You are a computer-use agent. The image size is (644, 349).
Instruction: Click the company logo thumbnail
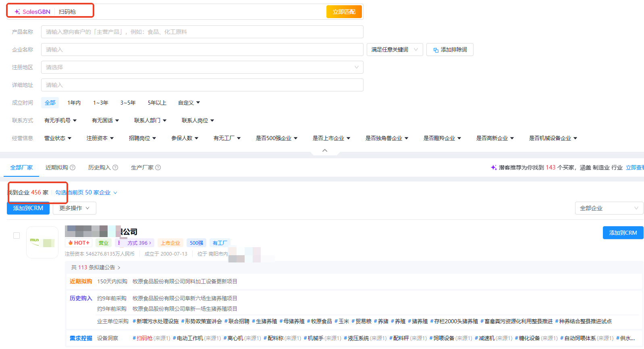[42, 242]
